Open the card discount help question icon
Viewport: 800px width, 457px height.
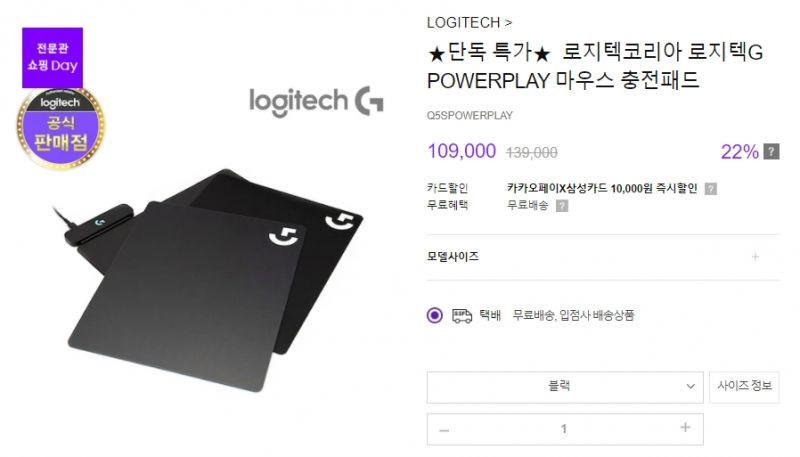click(711, 189)
